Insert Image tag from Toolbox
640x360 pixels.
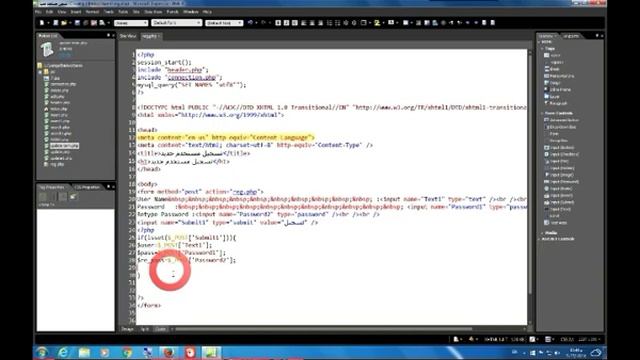point(553,83)
